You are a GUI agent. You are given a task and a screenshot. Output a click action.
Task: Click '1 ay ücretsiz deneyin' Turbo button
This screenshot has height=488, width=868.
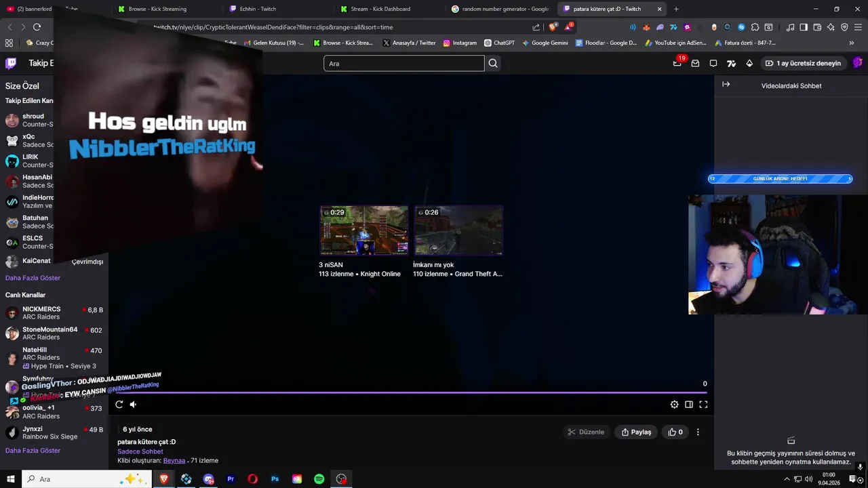[803, 63]
